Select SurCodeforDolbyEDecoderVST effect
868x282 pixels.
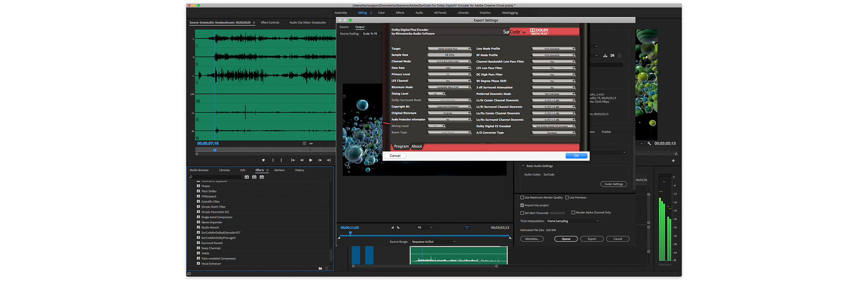coord(220,233)
